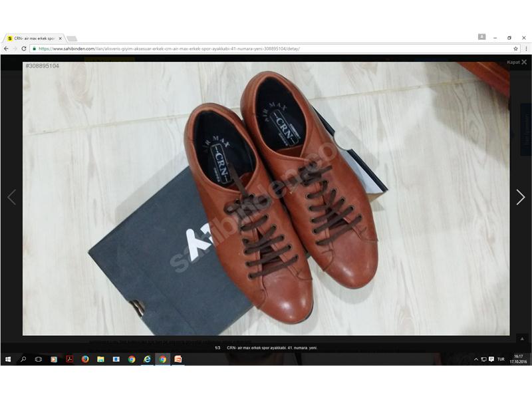Open the Windows Start menu
532x399 pixels.
point(7,359)
